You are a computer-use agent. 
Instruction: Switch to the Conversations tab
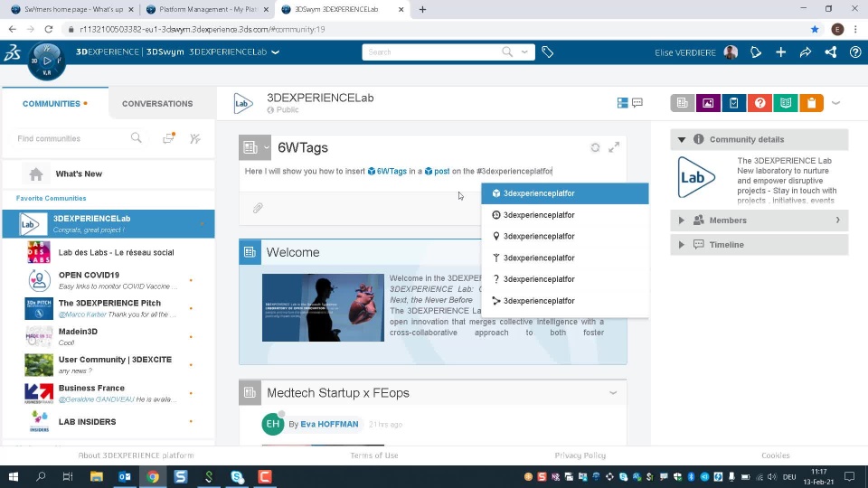click(x=157, y=103)
